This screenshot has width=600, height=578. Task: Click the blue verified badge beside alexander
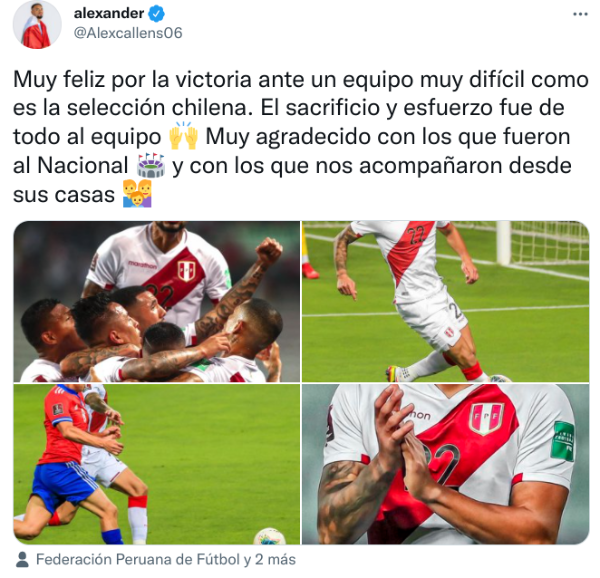(157, 14)
